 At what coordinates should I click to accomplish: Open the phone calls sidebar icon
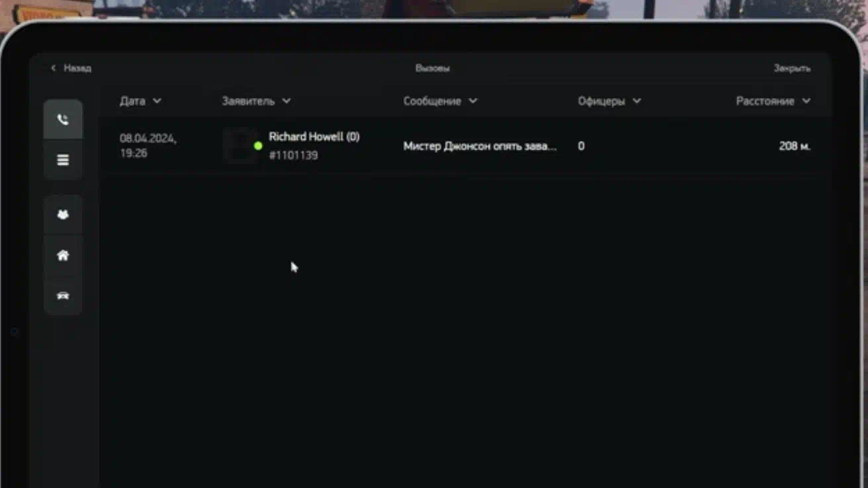(63, 120)
